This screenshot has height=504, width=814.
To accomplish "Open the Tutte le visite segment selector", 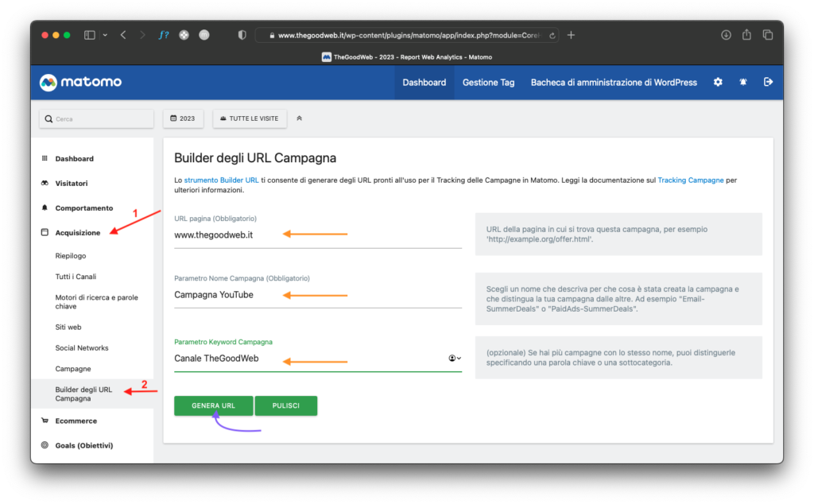I will (x=250, y=118).
